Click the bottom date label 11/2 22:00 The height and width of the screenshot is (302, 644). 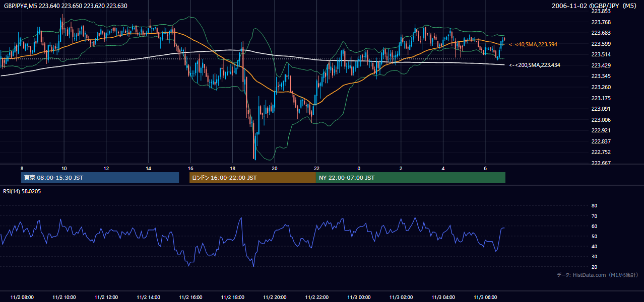click(x=317, y=297)
